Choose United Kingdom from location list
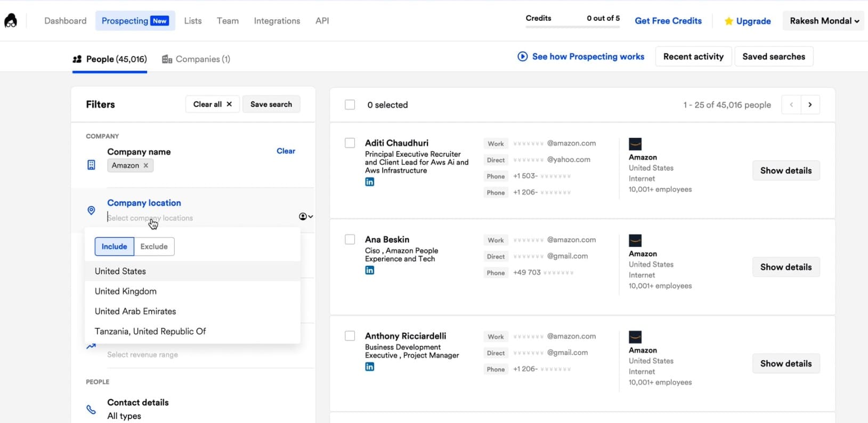Image resolution: width=868 pixels, height=423 pixels. [192, 291]
